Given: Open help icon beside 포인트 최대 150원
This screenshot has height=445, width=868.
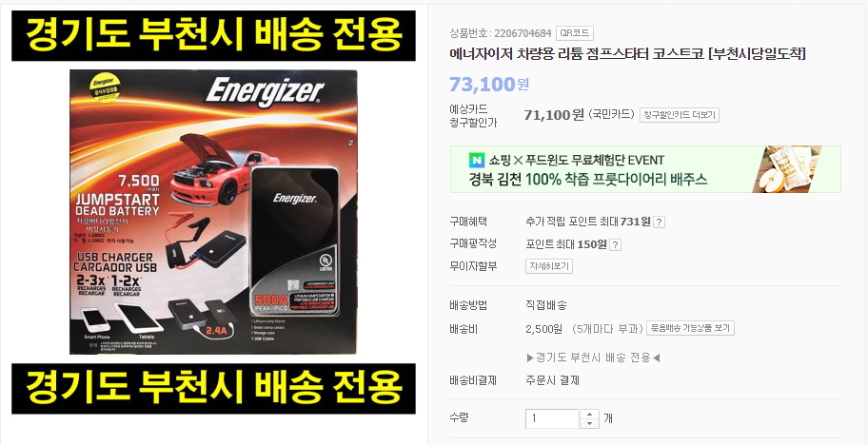Looking at the screenshot, I should 615,245.
